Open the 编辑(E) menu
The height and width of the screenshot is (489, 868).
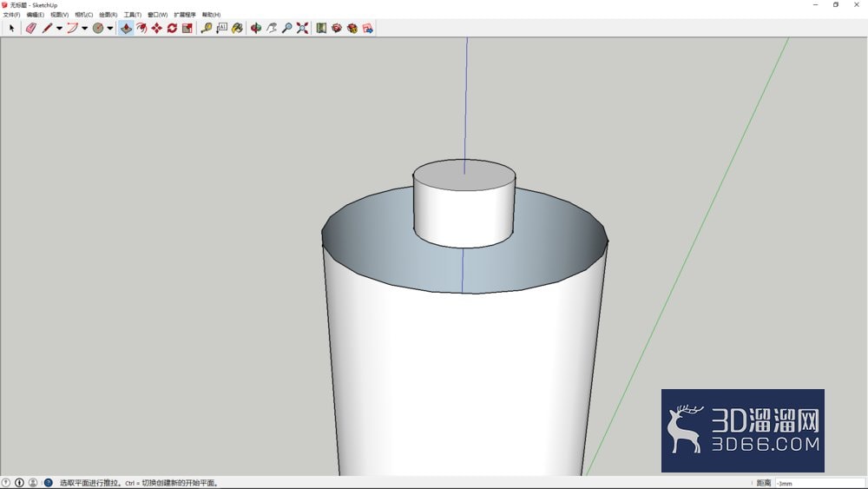[36, 15]
